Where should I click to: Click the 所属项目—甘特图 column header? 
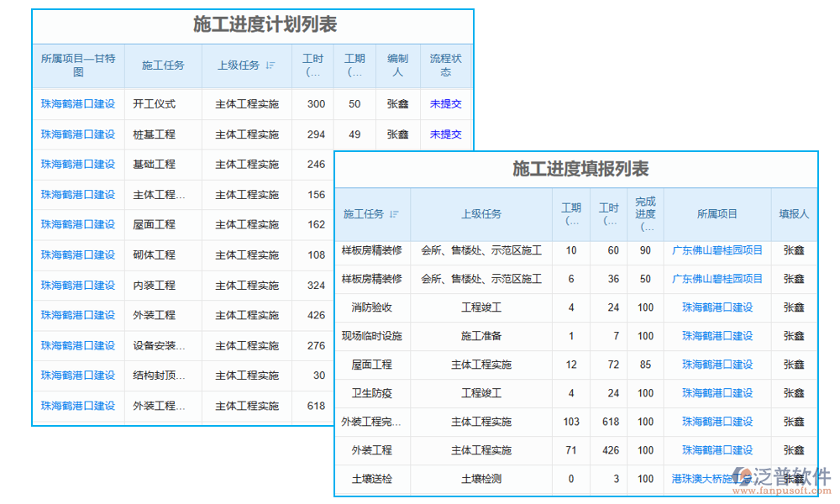(76, 65)
